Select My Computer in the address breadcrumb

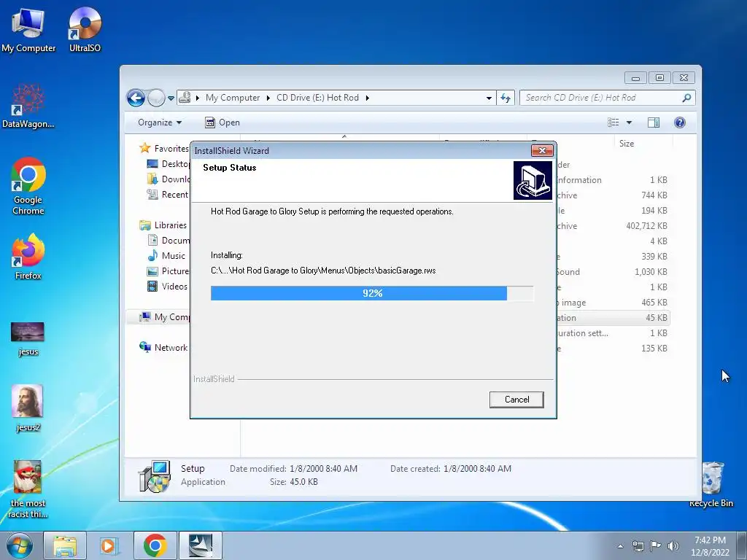[233, 98]
